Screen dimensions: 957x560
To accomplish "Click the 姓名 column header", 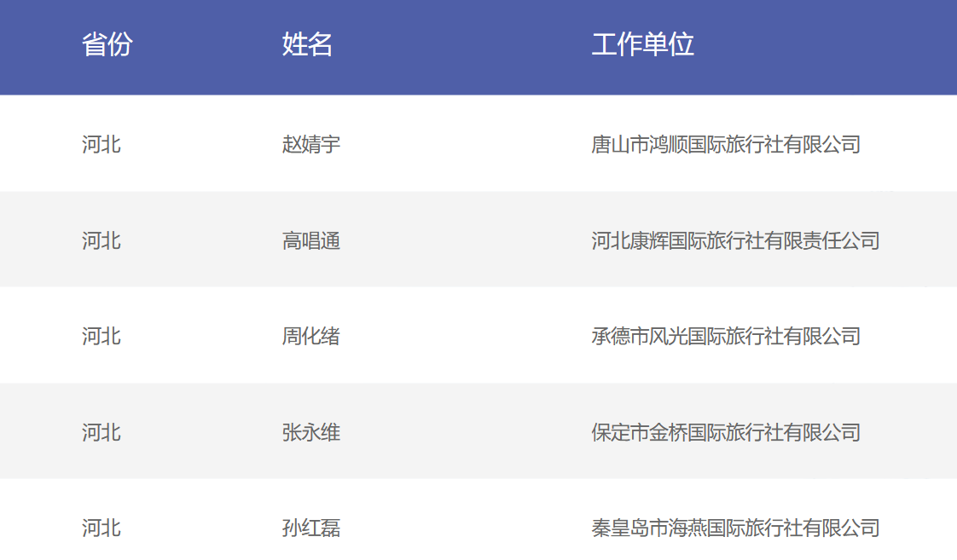I will [x=307, y=44].
